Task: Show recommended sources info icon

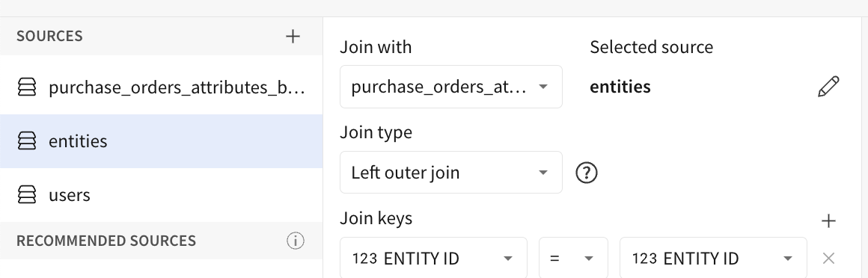Action: (x=296, y=241)
